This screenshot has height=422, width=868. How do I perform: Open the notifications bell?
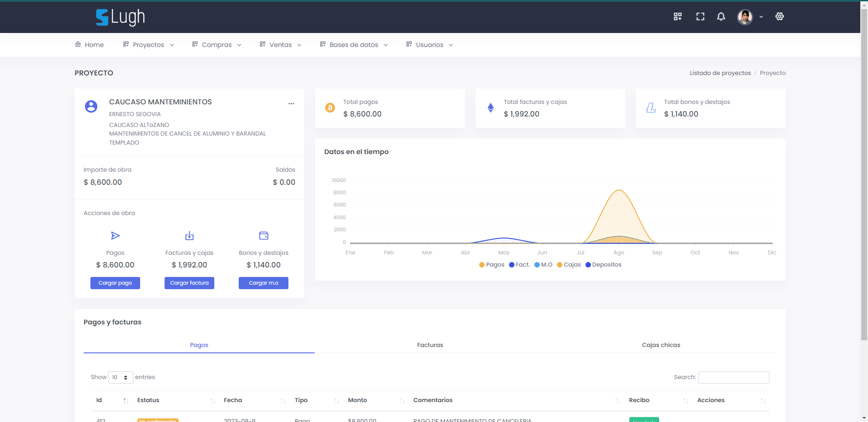pos(721,17)
